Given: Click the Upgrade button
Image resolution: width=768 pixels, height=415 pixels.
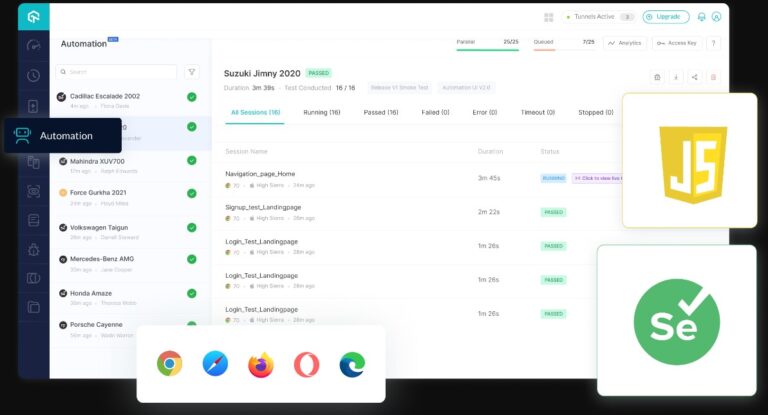Looking at the screenshot, I should pyautogui.click(x=666, y=17).
